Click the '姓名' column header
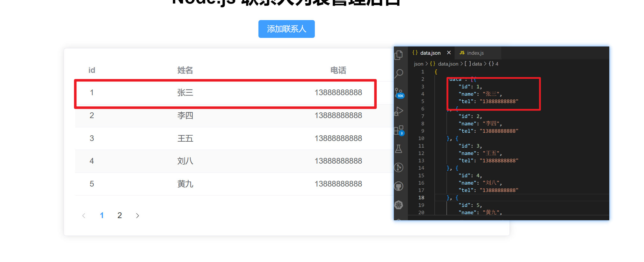This screenshot has height=262, width=644. coord(185,70)
